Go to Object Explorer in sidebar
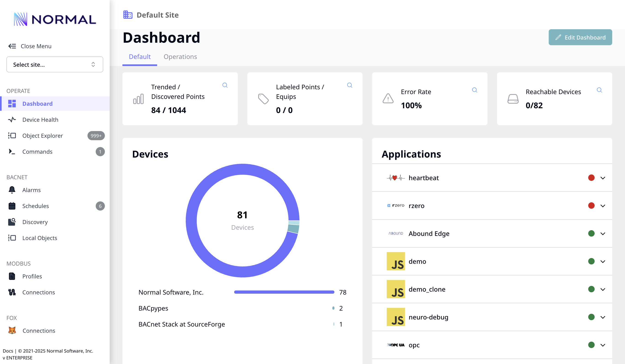This screenshot has height=364, width=625. (x=42, y=136)
